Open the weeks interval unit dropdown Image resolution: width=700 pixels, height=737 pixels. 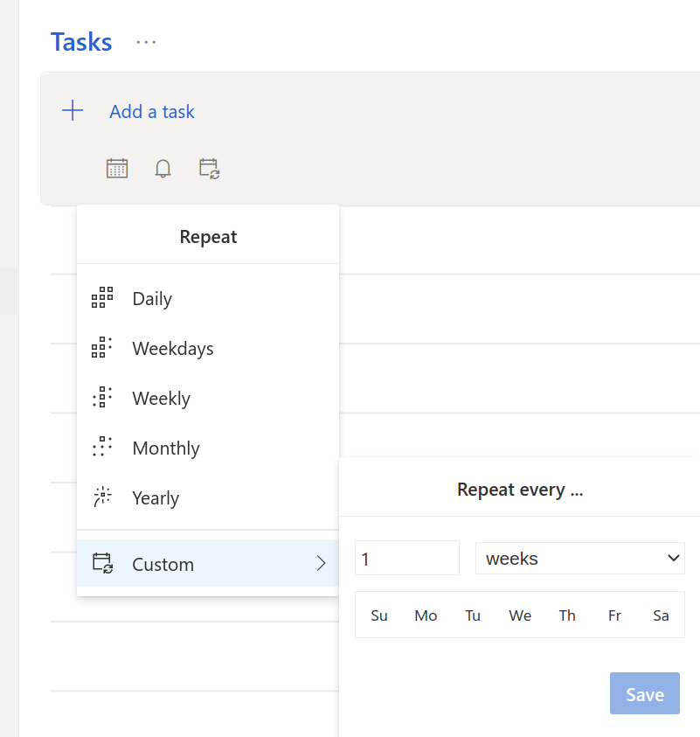tap(579, 558)
